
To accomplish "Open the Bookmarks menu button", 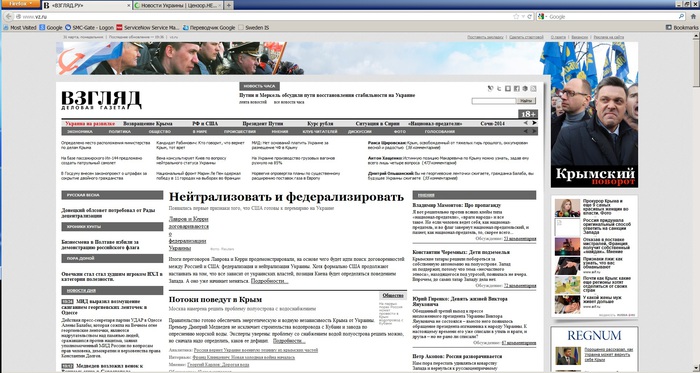I will click(682, 28).
